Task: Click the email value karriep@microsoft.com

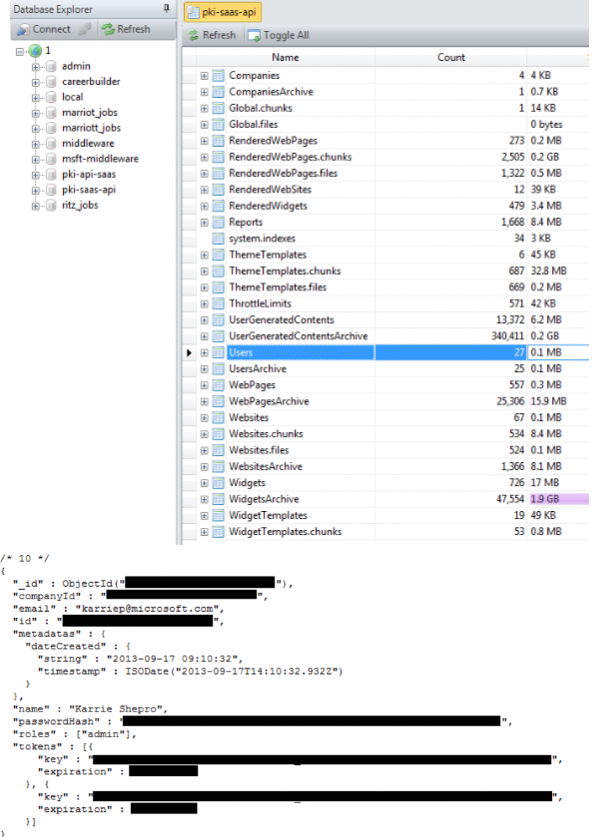Action: (x=149, y=609)
